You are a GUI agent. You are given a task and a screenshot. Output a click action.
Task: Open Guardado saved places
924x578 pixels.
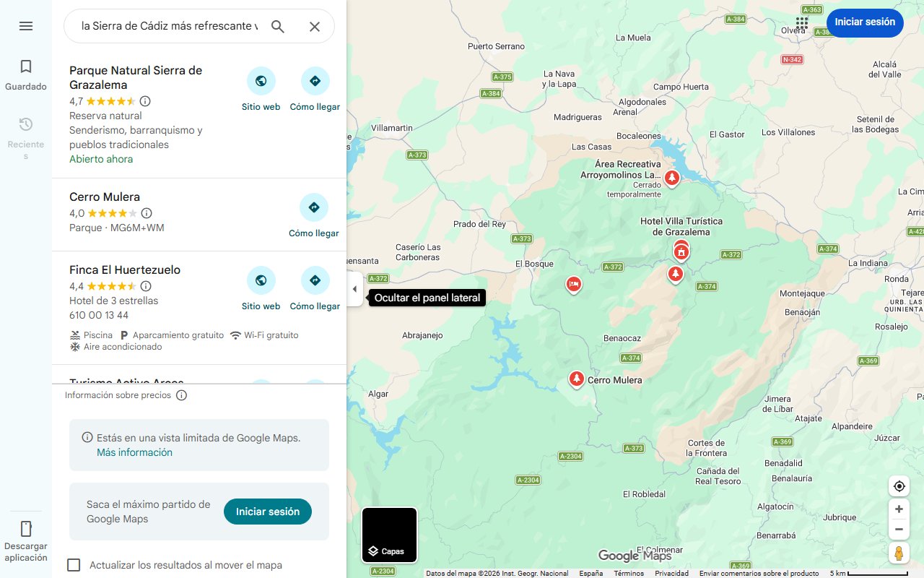(26, 75)
